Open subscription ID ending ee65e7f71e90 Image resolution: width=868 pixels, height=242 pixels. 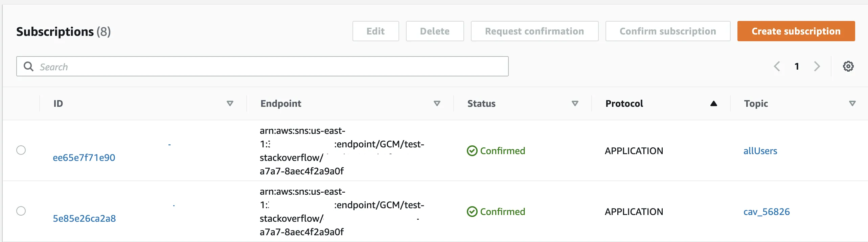[84, 158]
